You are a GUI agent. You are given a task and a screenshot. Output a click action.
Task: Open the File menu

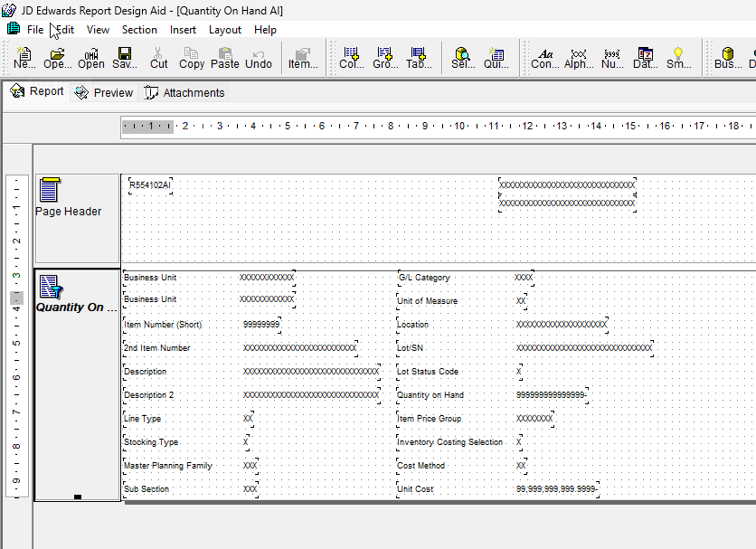point(35,30)
